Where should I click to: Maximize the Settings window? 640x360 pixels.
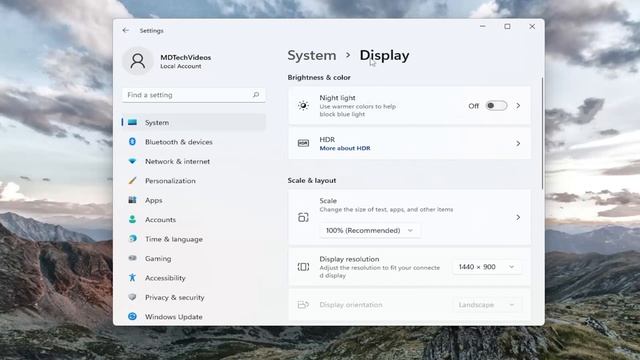tap(507, 27)
